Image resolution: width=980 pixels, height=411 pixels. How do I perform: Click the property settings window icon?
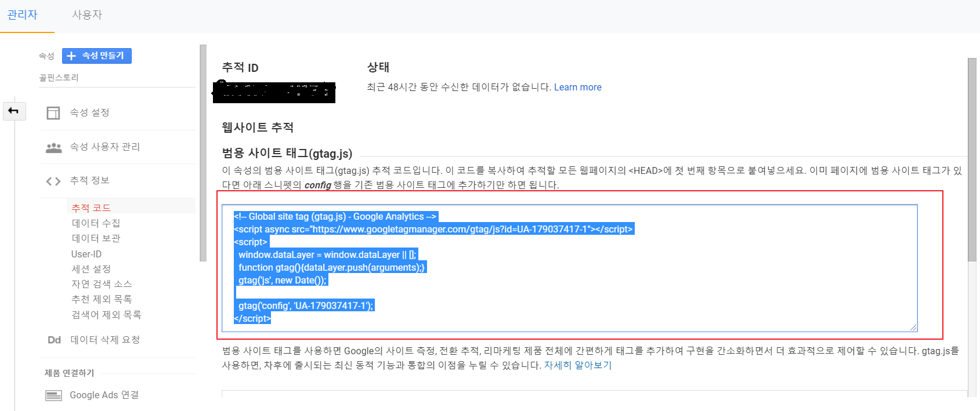click(x=53, y=112)
